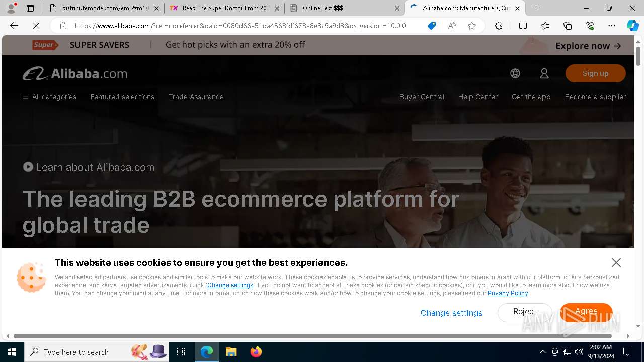The image size is (644, 362).
Task: Click Explore now in the Super Savers banner
Action: [588, 46]
